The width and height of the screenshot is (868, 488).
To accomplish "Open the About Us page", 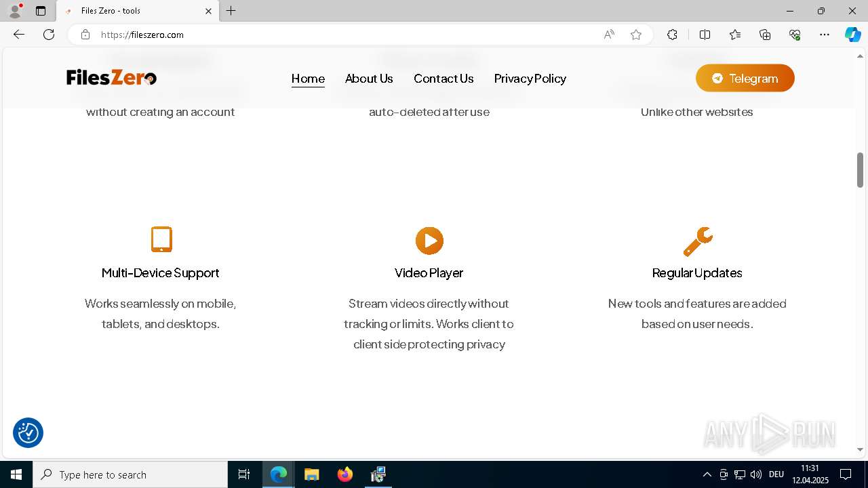I will pos(369,79).
